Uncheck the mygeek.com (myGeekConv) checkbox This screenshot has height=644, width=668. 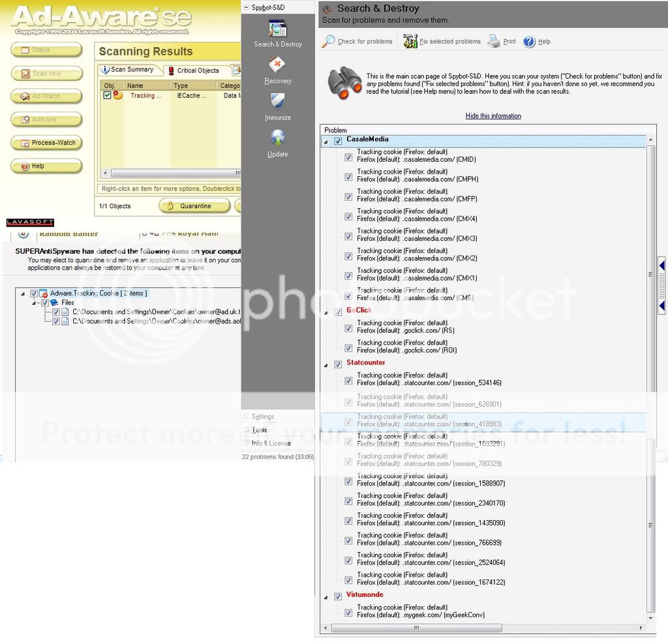[348, 613]
